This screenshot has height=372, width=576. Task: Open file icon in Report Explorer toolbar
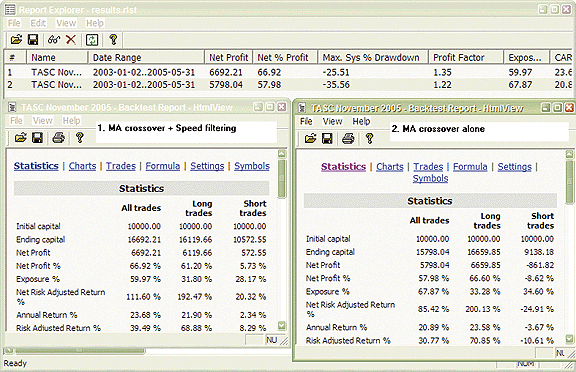(x=16, y=39)
